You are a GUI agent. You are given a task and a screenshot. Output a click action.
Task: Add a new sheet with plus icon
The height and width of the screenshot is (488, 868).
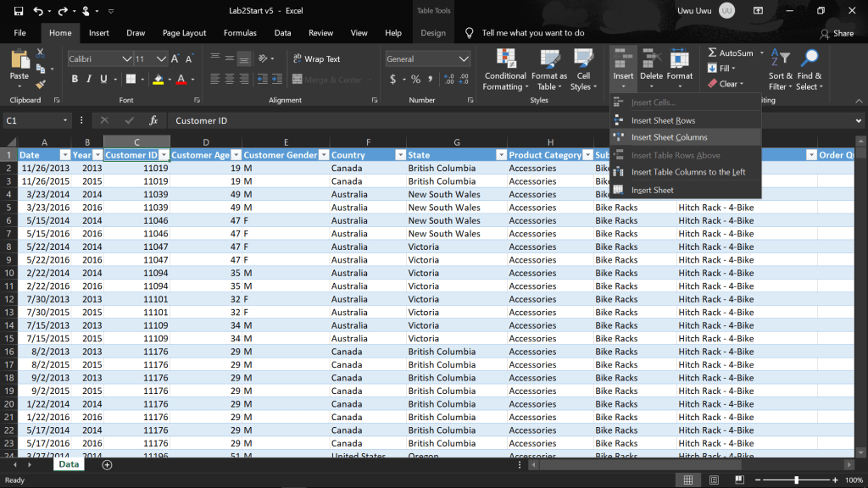107,464
